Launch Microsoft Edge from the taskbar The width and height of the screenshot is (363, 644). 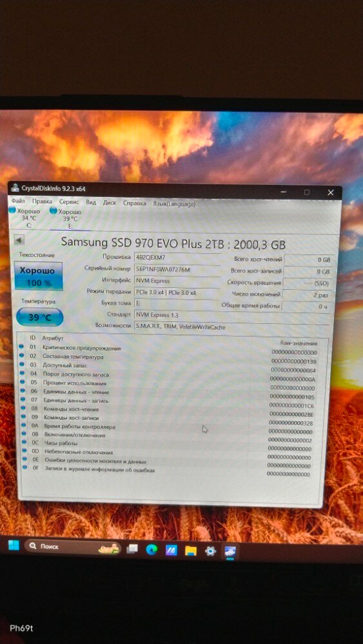point(152,549)
